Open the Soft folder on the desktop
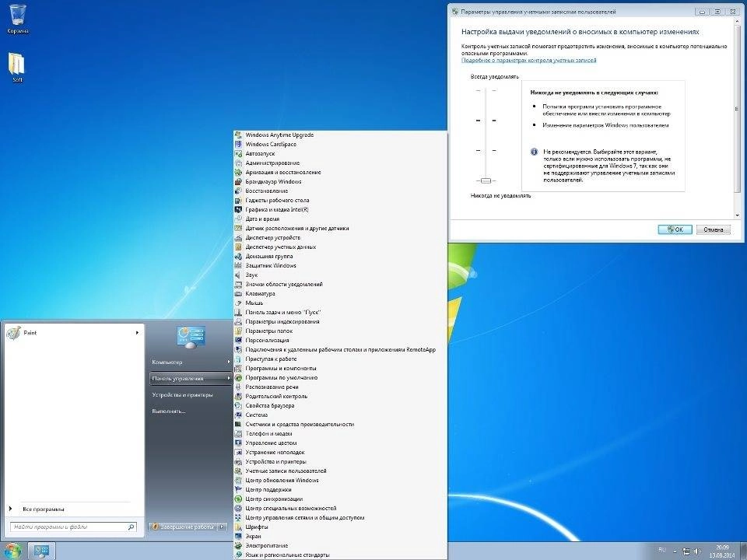This screenshot has height=560, width=747. [x=17, y=67]
